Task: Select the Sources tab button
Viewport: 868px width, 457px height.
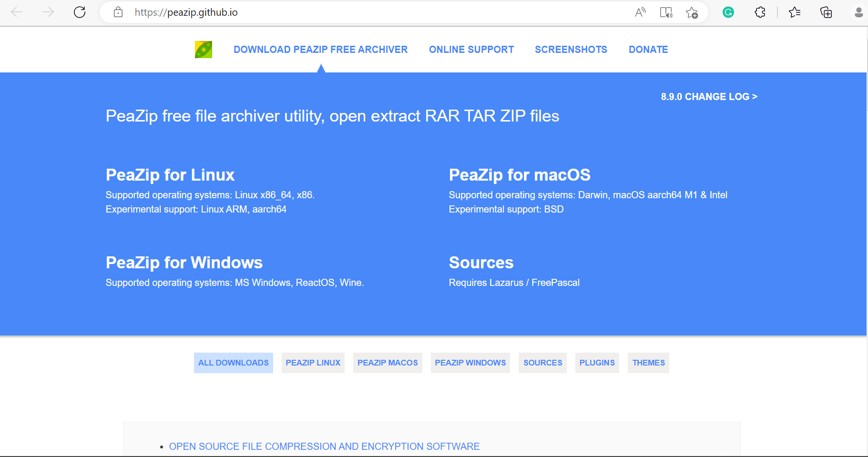Action: (543, 363)
